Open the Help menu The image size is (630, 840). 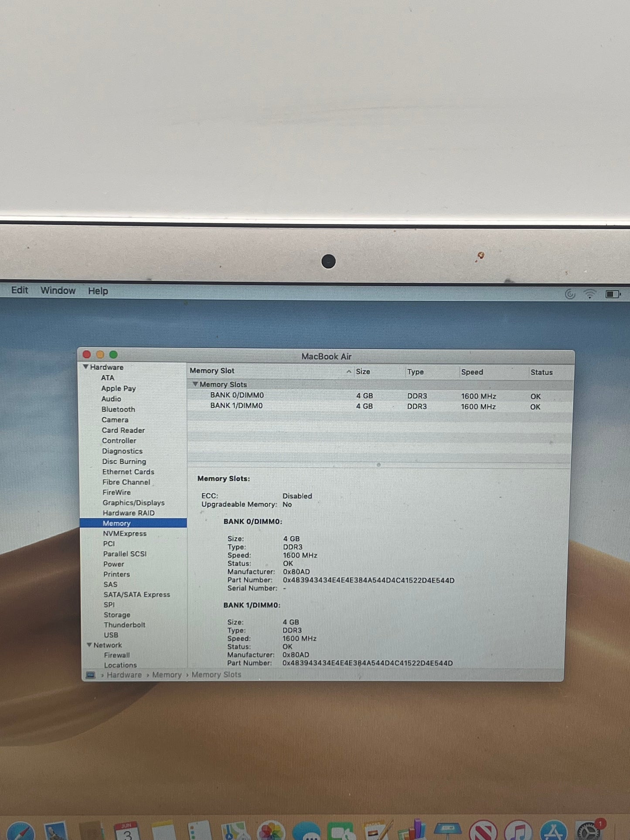point(98,291)
